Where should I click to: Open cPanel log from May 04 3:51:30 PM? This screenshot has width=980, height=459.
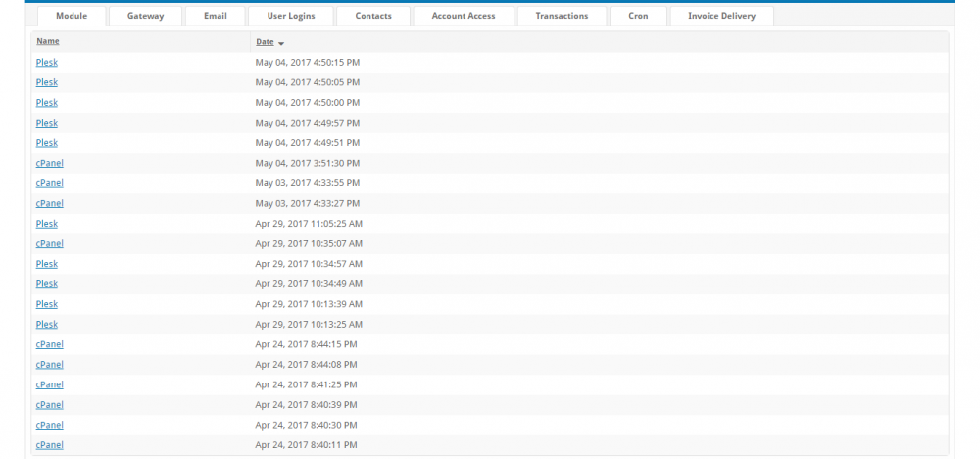pyautogui.click(x=49, y=163)
